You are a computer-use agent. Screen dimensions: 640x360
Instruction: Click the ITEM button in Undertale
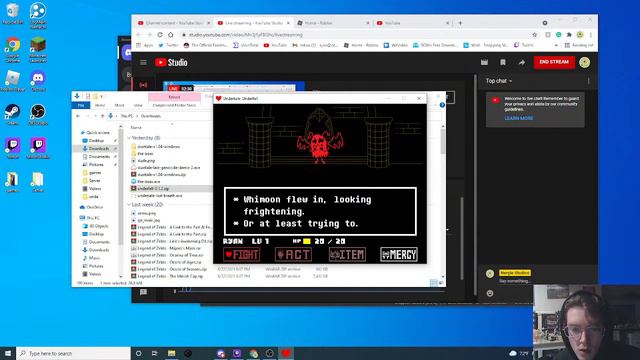[x=347, y=255]
